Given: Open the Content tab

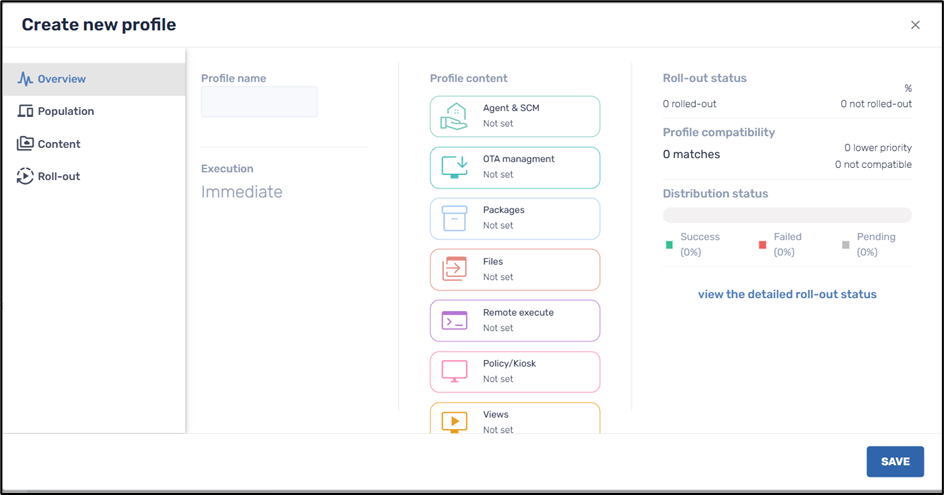Looking at the screenshot, I should (59, 144).
